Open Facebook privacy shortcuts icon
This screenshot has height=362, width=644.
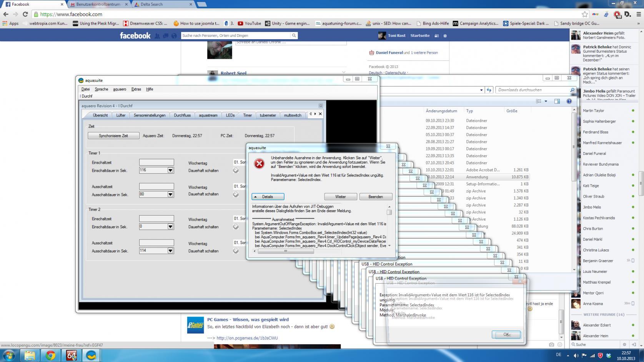click(436, 36)
